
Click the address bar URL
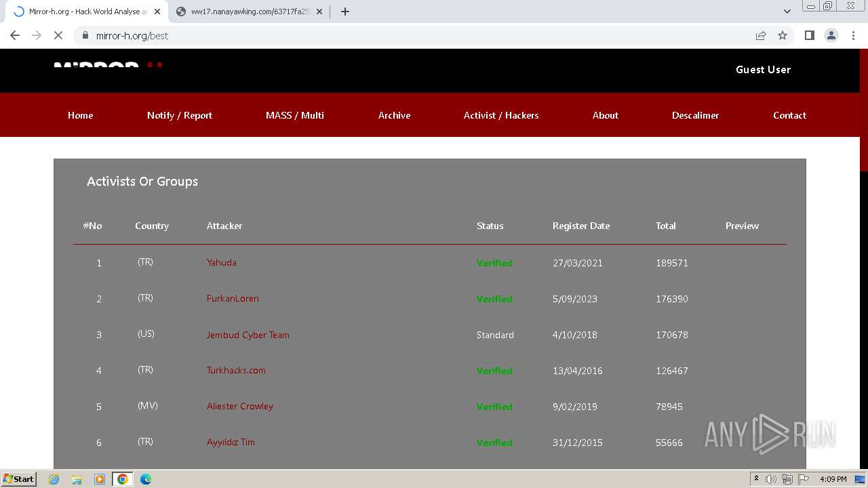(x=132, y=35)
